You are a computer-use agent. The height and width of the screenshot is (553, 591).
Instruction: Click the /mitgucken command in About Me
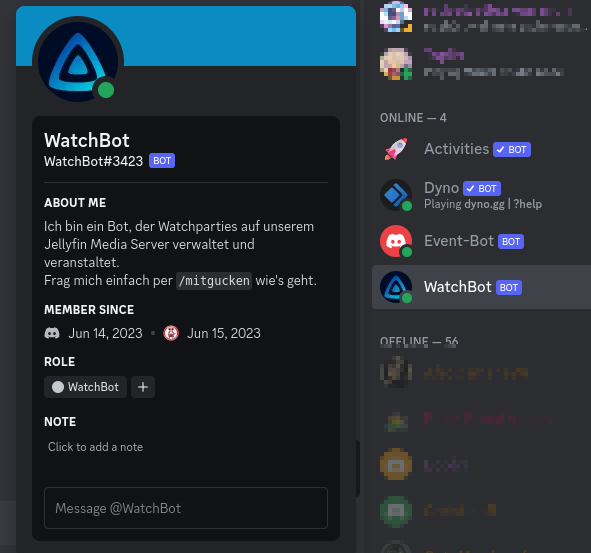click(214, 281)
